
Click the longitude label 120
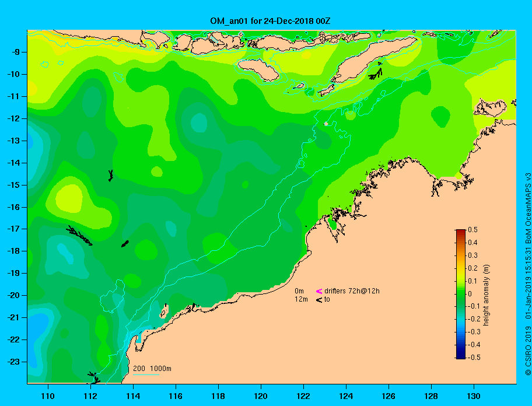(261, 396)
